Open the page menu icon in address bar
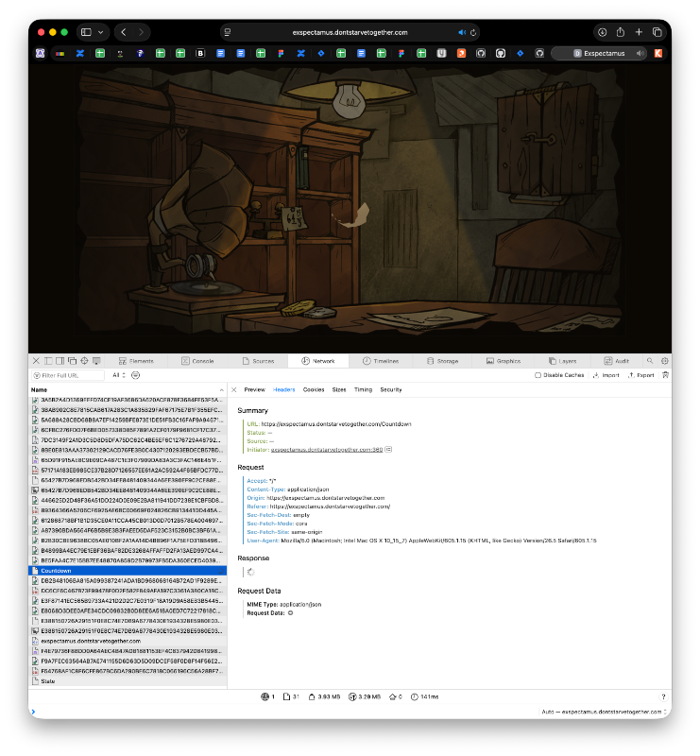This screenshot has width=700, height=756. point(228,32)
